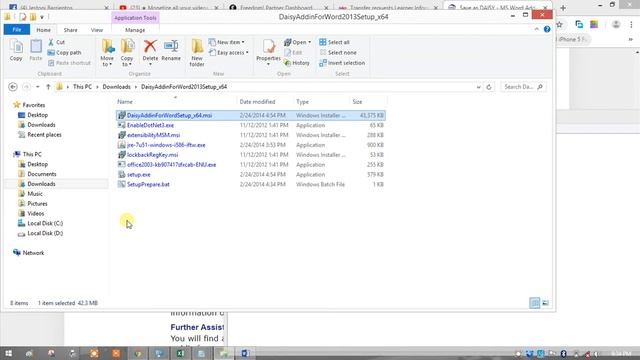Screen dimensions: 640x360
Task: Go back with the Back arrow
Action: pos(13,87)
